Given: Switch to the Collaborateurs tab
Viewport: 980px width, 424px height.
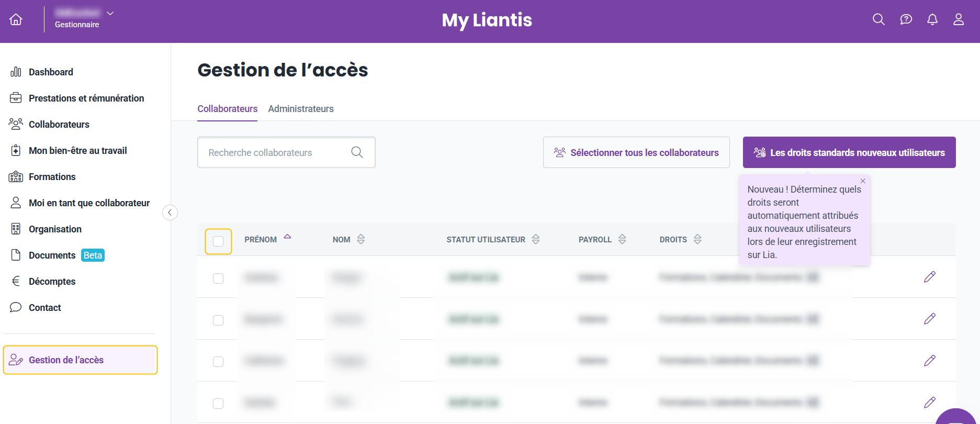Looking at the screenshot, I should [227, 109].
